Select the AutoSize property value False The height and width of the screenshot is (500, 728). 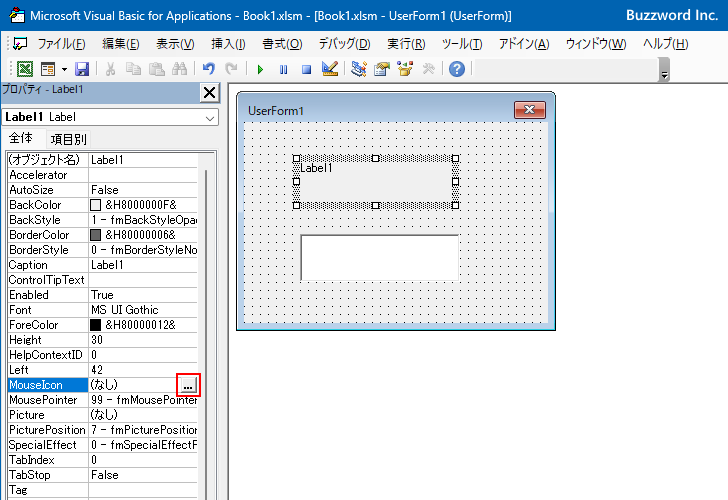click(143, 190)
